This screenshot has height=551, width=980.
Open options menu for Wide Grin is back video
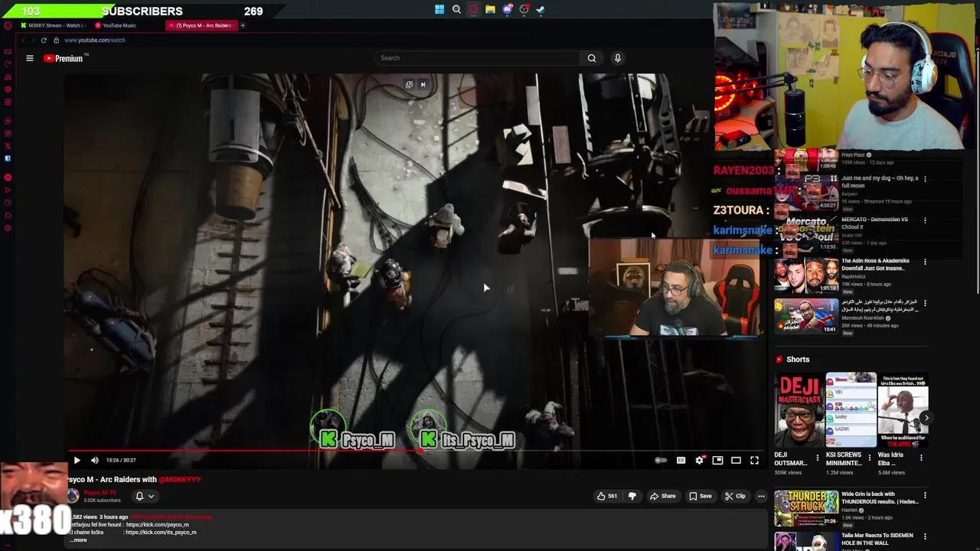[x=925, y=495]
